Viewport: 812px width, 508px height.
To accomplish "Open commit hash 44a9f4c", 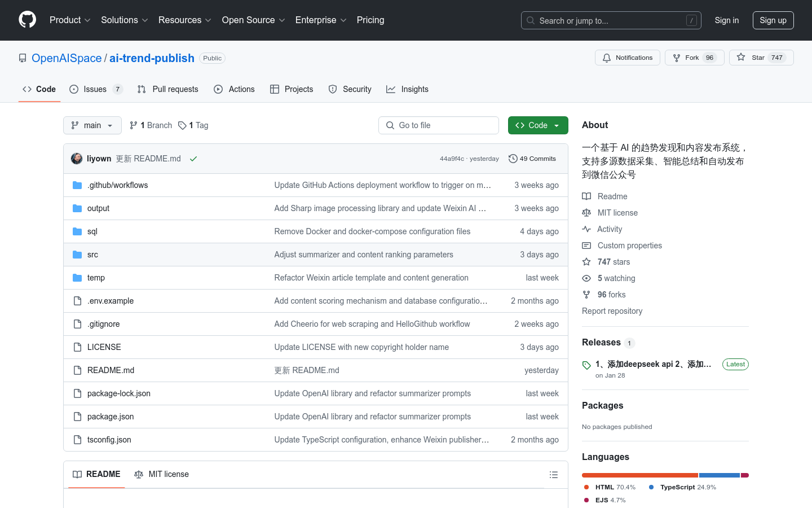I will 452,159.
